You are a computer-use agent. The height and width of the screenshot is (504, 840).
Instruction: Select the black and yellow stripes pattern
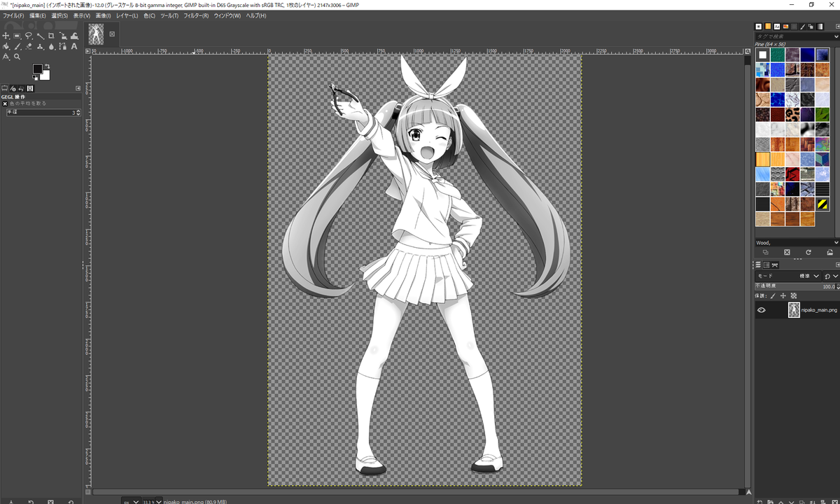coord(822,204)
